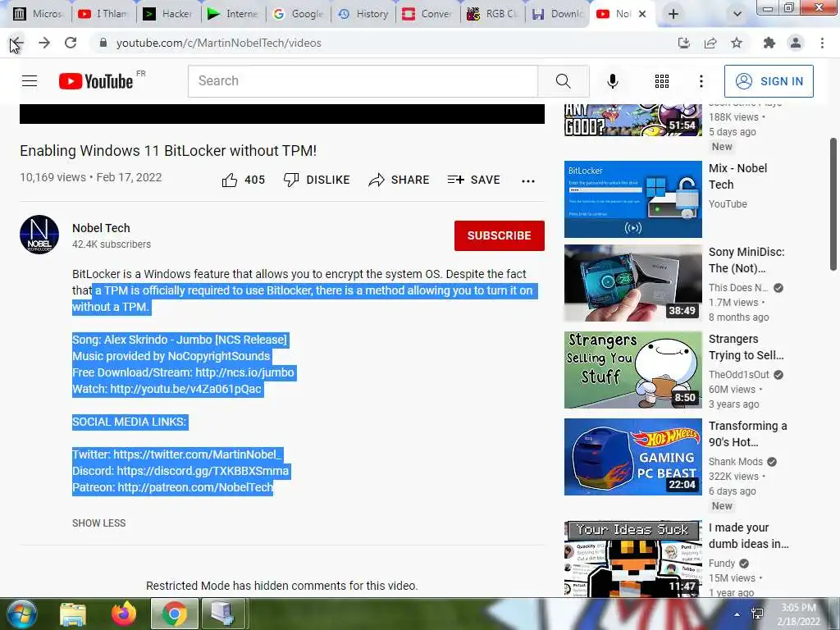Open the 51:54 video thumbnail
840x630 pixels.
[632, 120]
